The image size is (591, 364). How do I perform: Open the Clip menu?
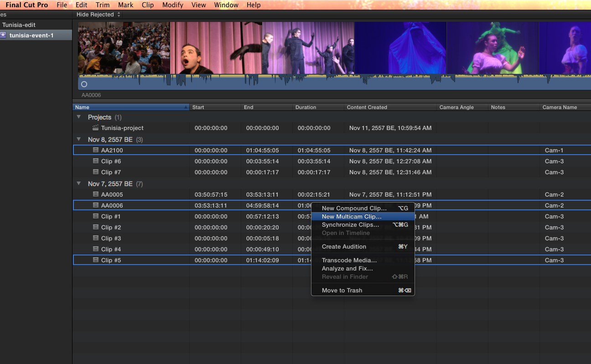(x=148, y=5)
